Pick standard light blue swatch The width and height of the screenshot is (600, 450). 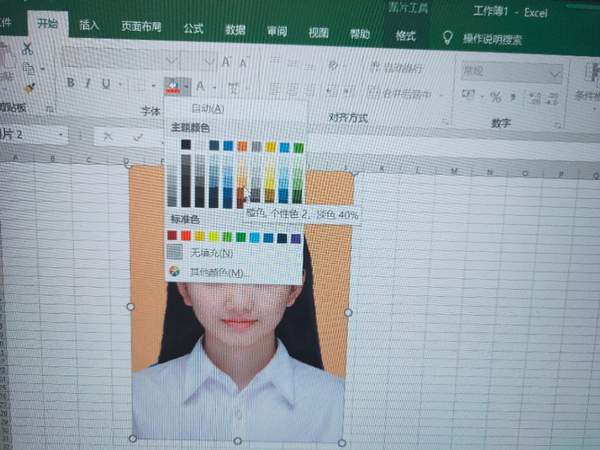click(254, 237)
